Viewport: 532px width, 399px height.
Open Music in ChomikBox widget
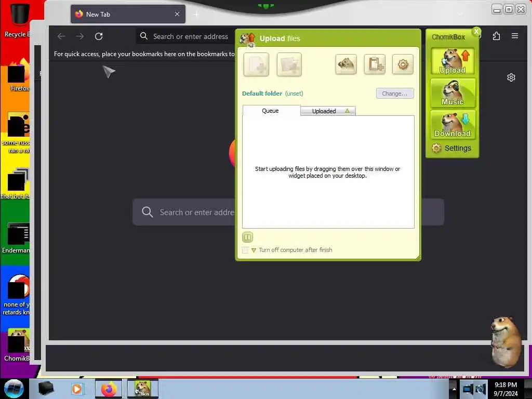click(x=453, y=93)
